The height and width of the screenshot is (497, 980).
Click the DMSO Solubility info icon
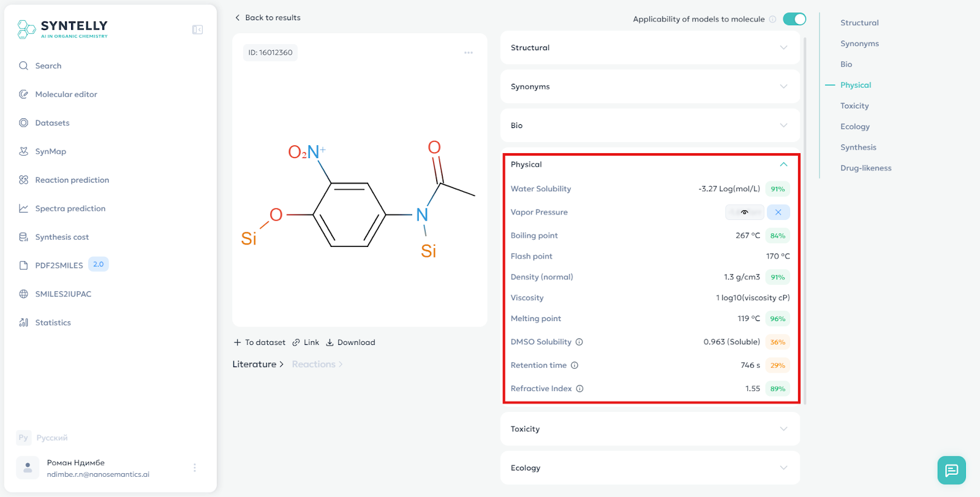click(x=579, y=342)
